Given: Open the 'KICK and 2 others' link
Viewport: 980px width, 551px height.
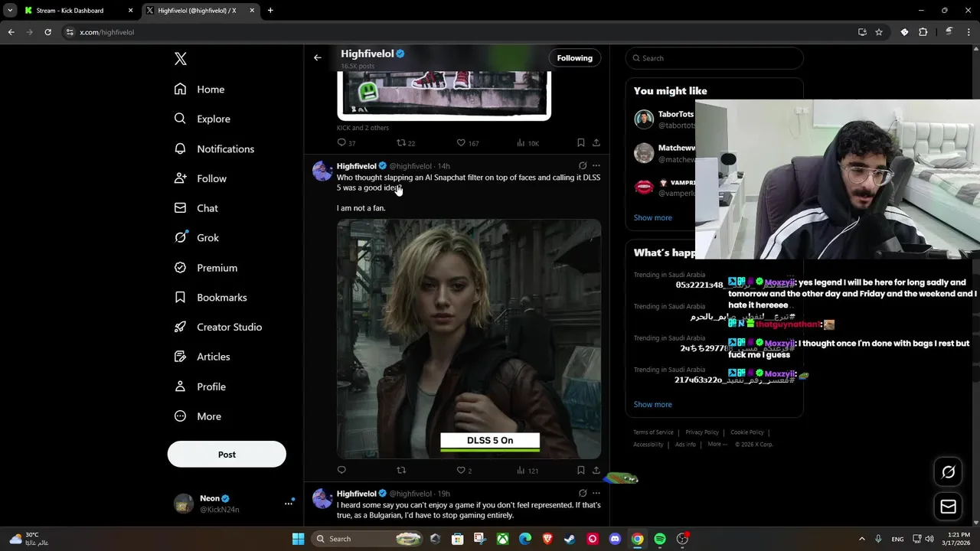Looking at the screenshot, I should (x=363, y=128).
